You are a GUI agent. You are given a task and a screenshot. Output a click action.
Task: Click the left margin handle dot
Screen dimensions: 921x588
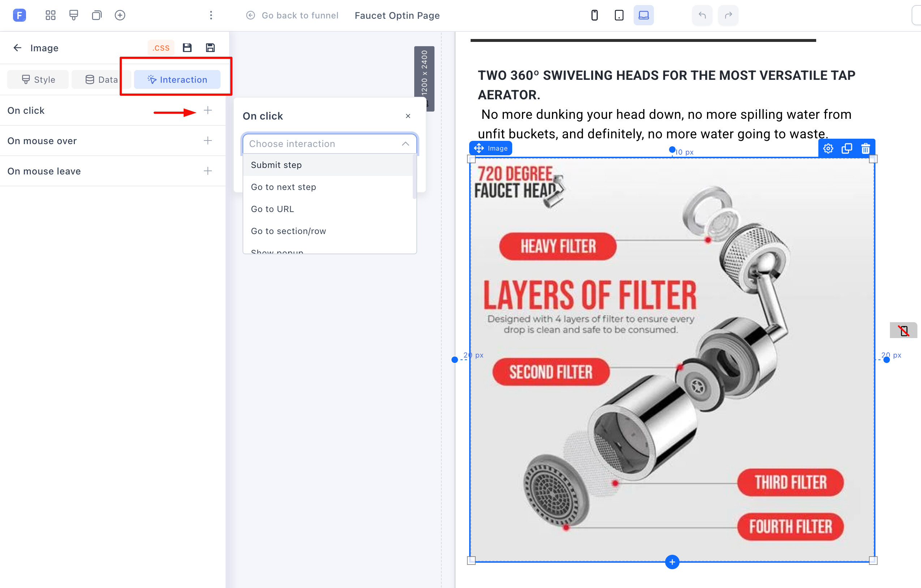(454, 359)
